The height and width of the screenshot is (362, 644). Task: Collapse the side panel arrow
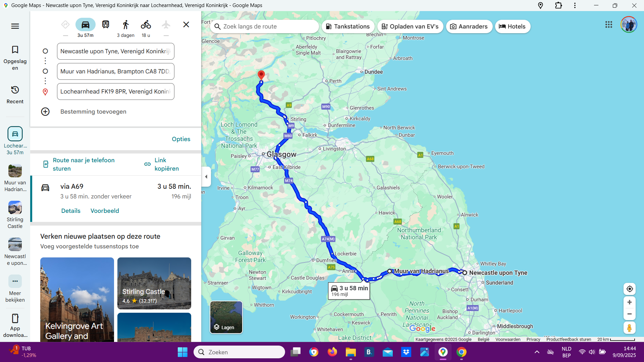coord(206,177)
